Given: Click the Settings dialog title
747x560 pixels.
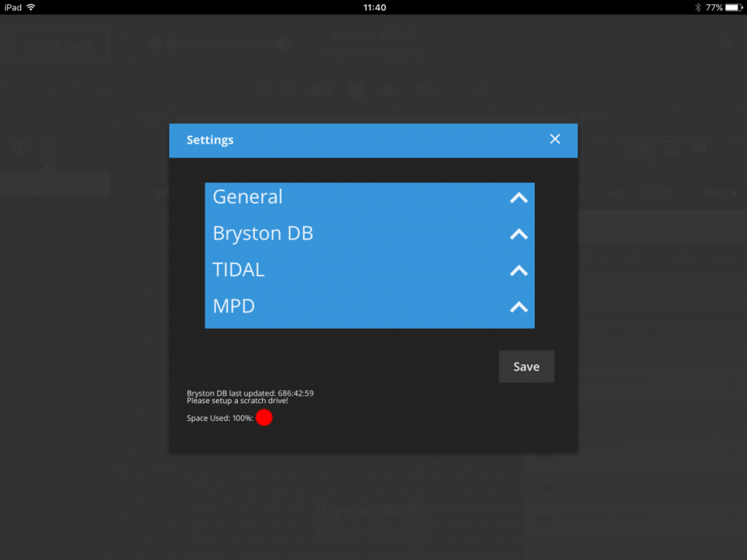Looking at the screenshot, I should pos(210,140).
